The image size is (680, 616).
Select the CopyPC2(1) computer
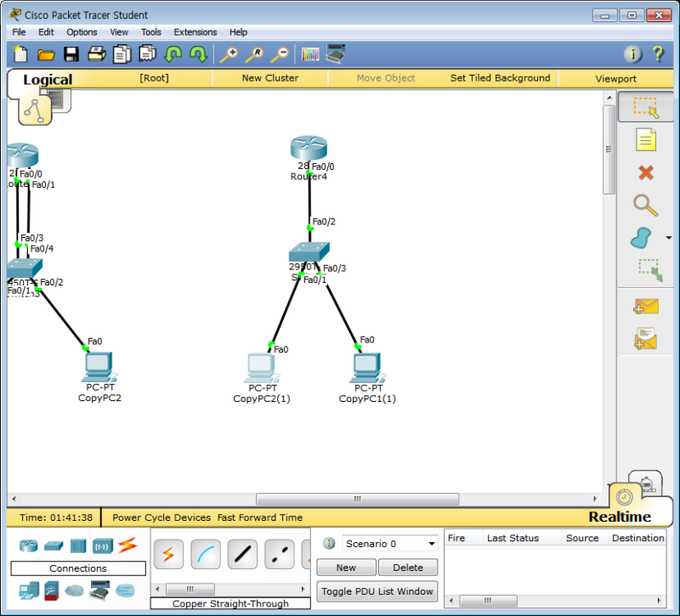pos(262,368)
